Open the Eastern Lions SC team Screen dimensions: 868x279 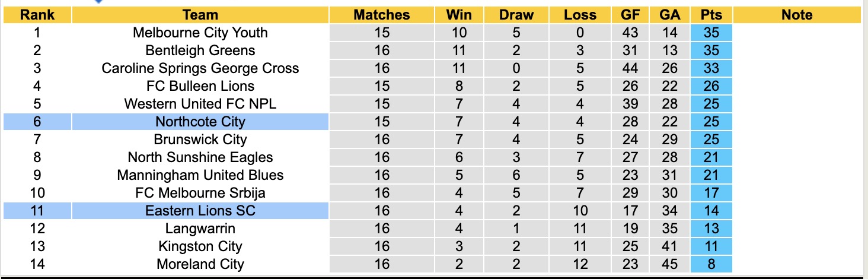coord(200,211)
